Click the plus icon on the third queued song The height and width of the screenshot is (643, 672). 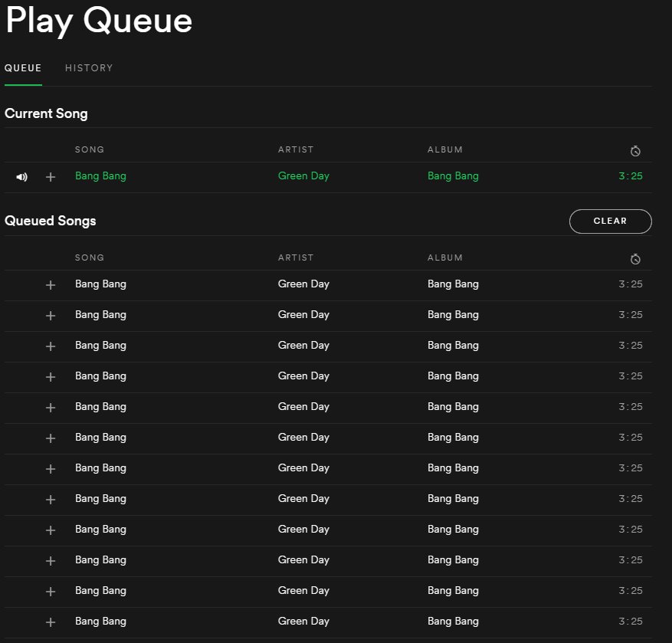tap(51, 346)
